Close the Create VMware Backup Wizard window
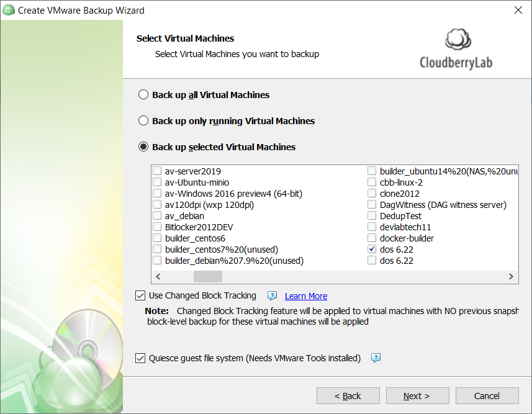This screenshot has width=532, height=414. tap(518, 10)
